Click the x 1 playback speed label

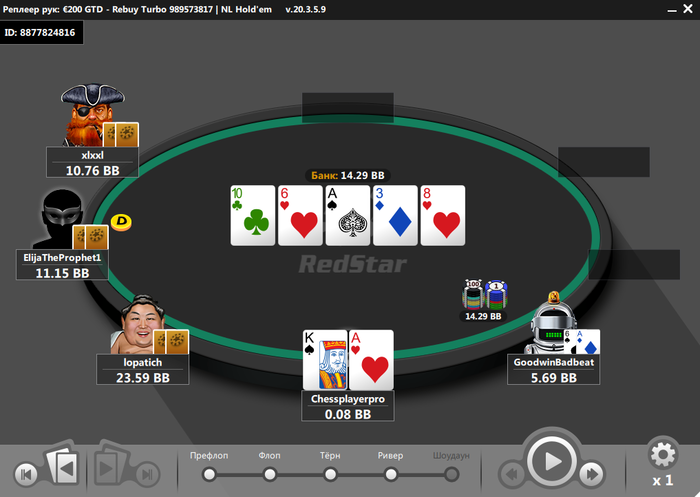pyautogui.click(x=662, y=481)
